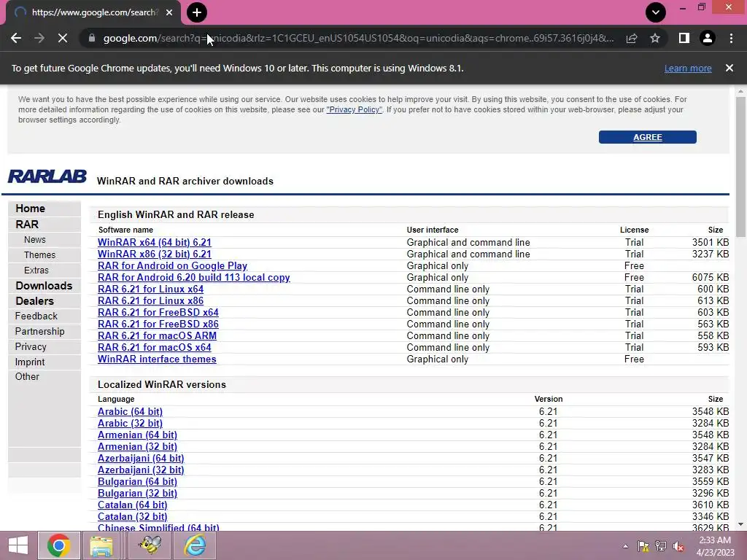The width and height of the screenshot is (747, 560).
Task: Download Catalan (32 bit) version
Action: pos(133,517)
